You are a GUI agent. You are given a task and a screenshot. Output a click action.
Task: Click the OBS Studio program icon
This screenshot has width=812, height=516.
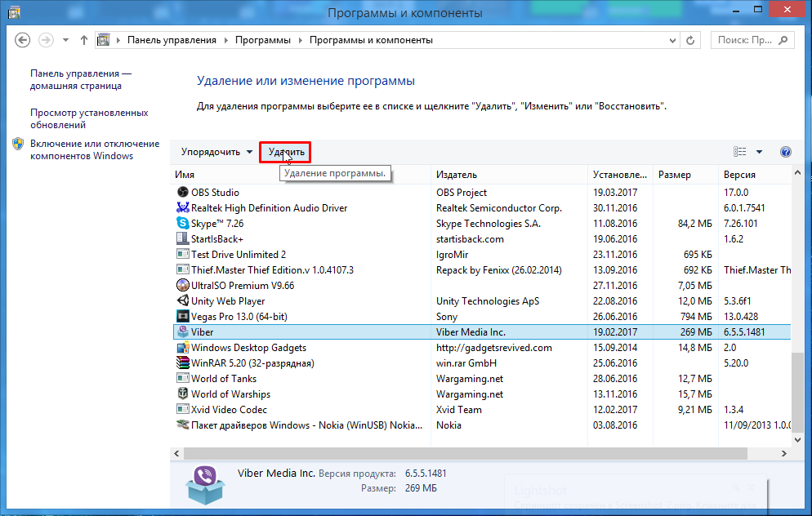(183, 193)
